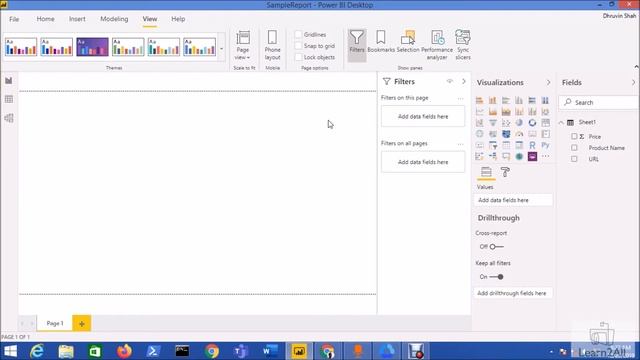
Task: Click Add data fields under Filters on all pages
Action: click(x=423, y=162)
